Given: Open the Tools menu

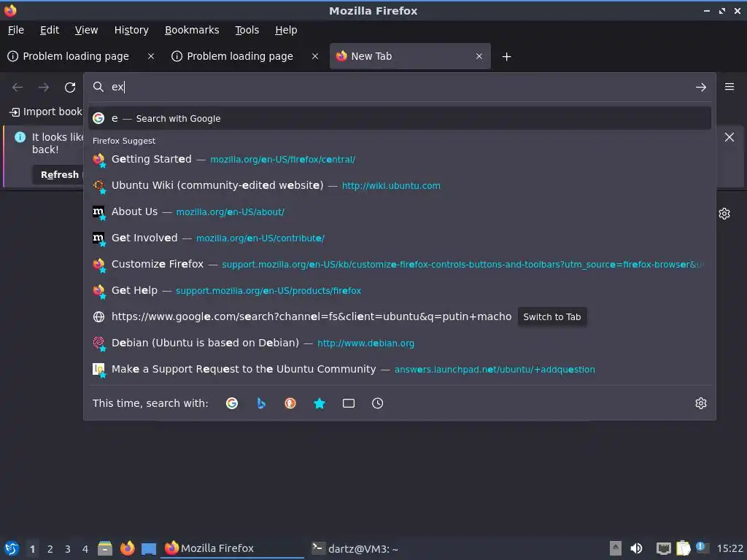Looking at the screenshot, I should click(x=247, y=30).
